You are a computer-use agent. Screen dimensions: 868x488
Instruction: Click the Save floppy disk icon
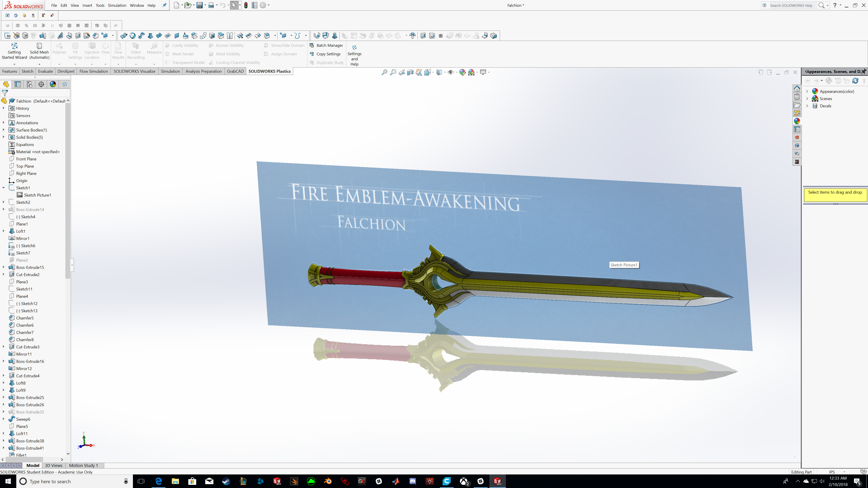[x=199, y=5]
